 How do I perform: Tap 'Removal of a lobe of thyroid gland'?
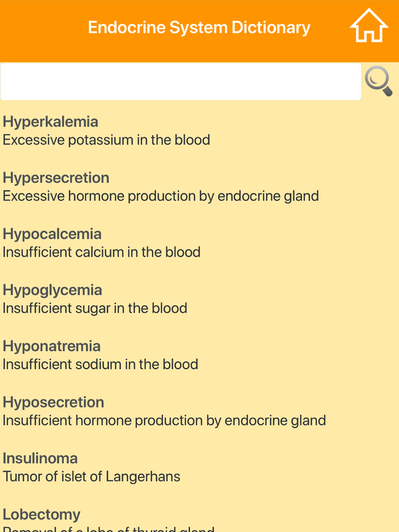[109, 529]
